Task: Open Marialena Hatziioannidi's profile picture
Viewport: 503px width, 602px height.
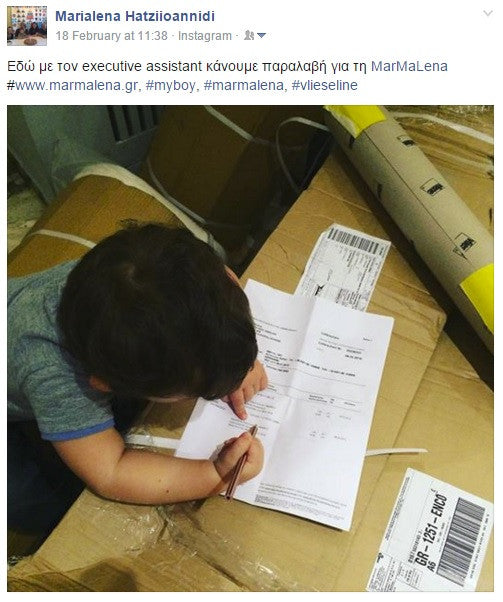Action: [x=27, y=26]
